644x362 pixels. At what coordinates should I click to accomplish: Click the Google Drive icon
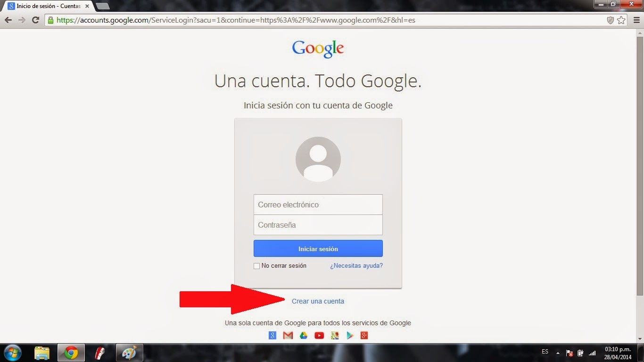[x=304, y=335]
